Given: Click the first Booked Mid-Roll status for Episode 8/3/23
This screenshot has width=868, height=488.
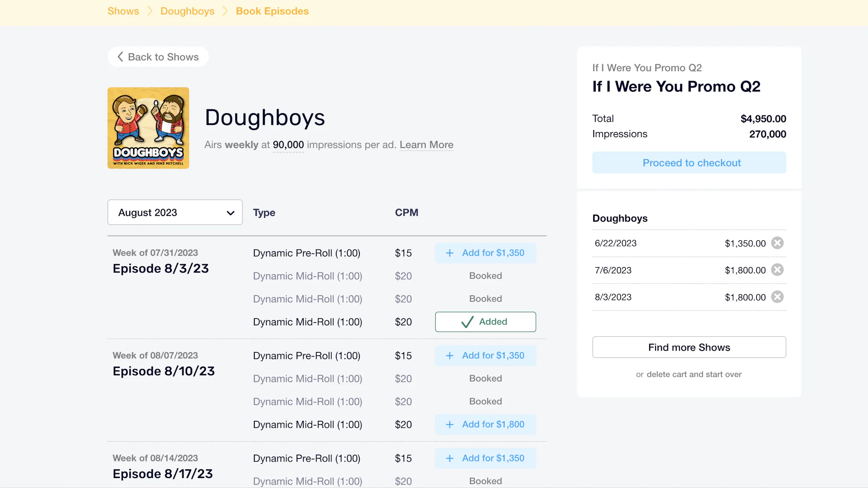Looking at the screenshot, I should click(x=485, y=276).
